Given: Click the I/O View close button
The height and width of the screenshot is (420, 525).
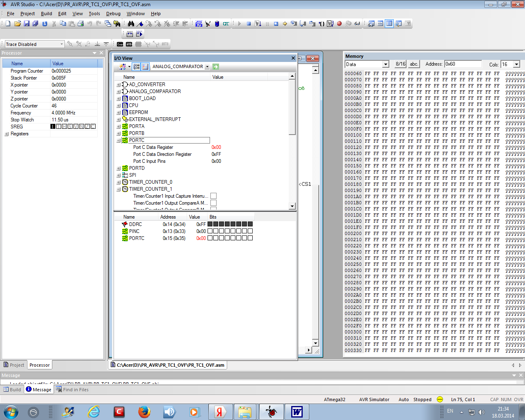Looking at the screenshot, I should [293, 58].
